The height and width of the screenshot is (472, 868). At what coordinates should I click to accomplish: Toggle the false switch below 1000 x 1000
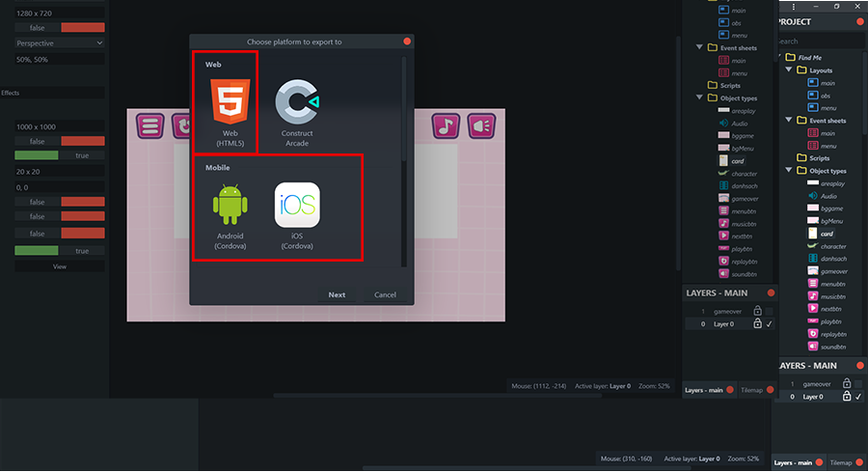click(x=59, y=141)
